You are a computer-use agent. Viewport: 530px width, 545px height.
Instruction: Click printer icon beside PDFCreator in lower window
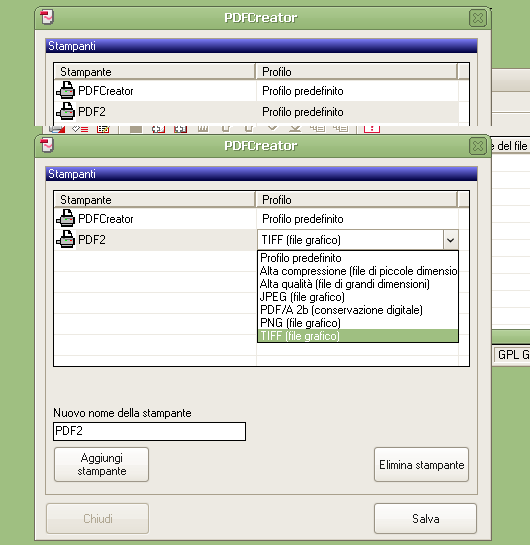[x=65, y=219]
